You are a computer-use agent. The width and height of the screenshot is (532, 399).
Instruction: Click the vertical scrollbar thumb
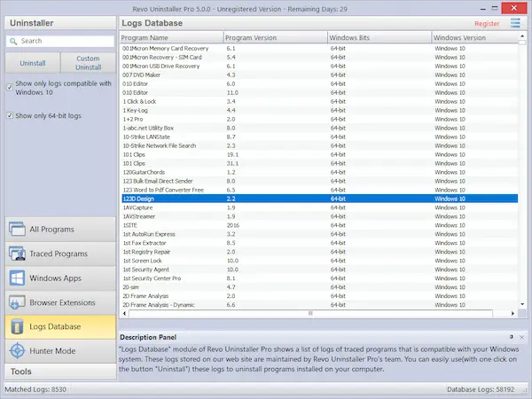point(522,43)
